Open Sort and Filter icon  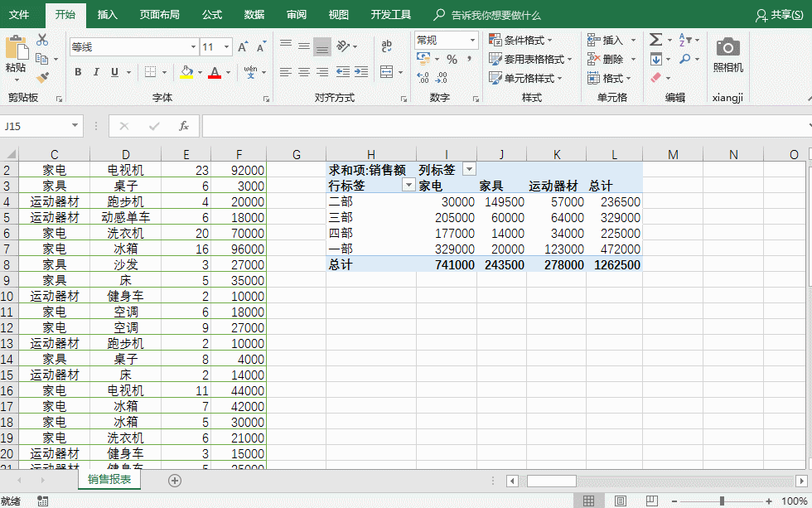coord(685,40)
